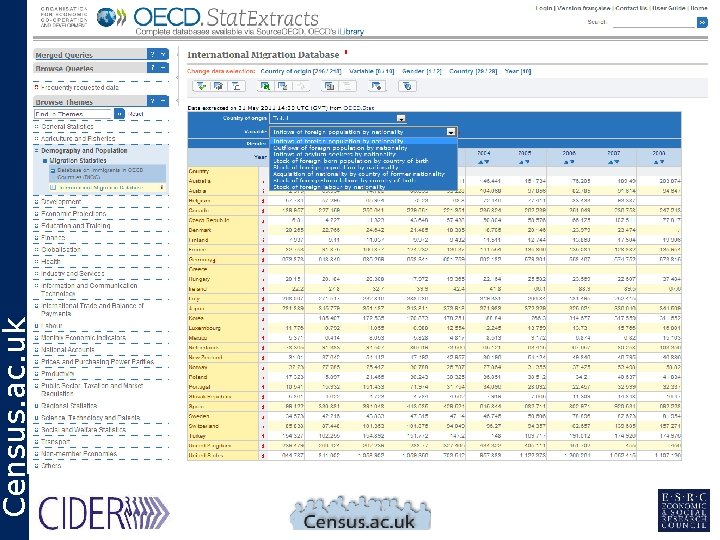Viewport: 720px width, 540px height.
Task: Click the go button beside Find in Themes
Action: (x=119, y=113)
